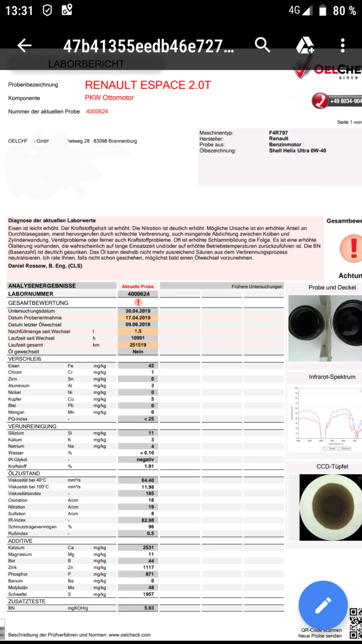The width and height of the screenshot is (362, 644).
Task: Select the Molybdän value 48
Action: (x=151, y=588)
